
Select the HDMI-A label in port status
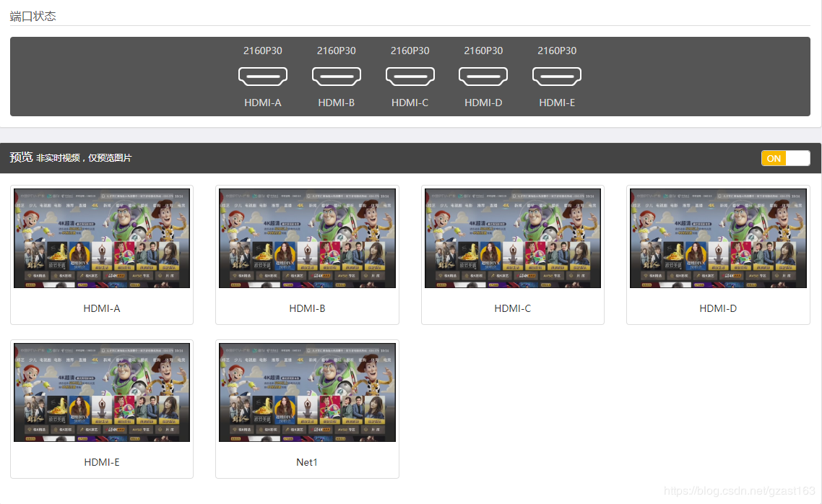click(263, 103)
